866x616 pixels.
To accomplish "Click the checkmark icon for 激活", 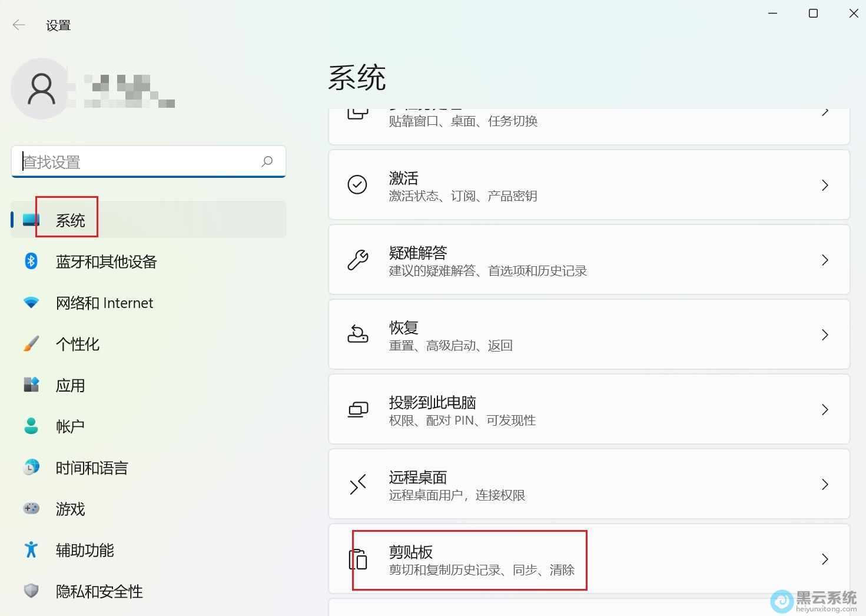I will point(357,185).
